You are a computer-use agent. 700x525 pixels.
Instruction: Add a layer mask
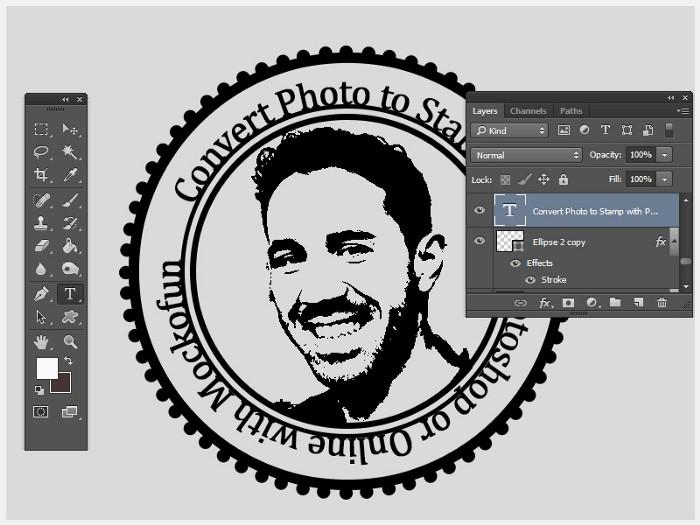pos(568,303)
